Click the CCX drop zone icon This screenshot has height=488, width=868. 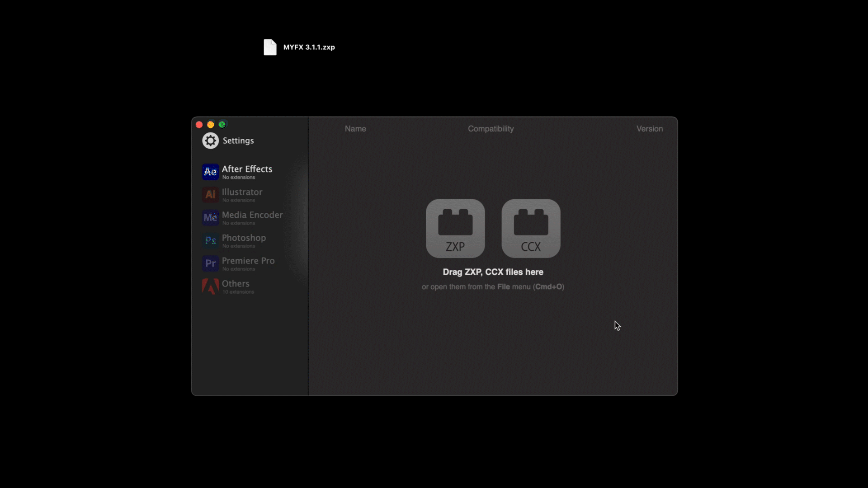click(531, 229)
